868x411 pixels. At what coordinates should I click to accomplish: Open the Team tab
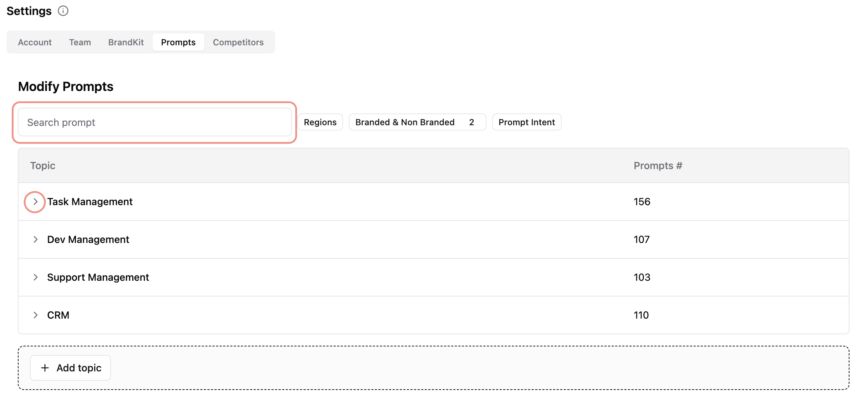80,42
